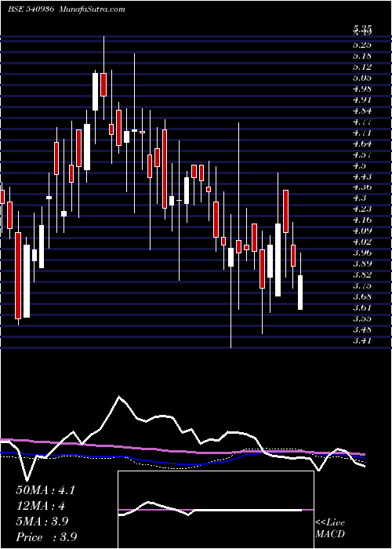Open the MunafaSutra.com watermark link text
392x549 pixels.
(93, 9)
